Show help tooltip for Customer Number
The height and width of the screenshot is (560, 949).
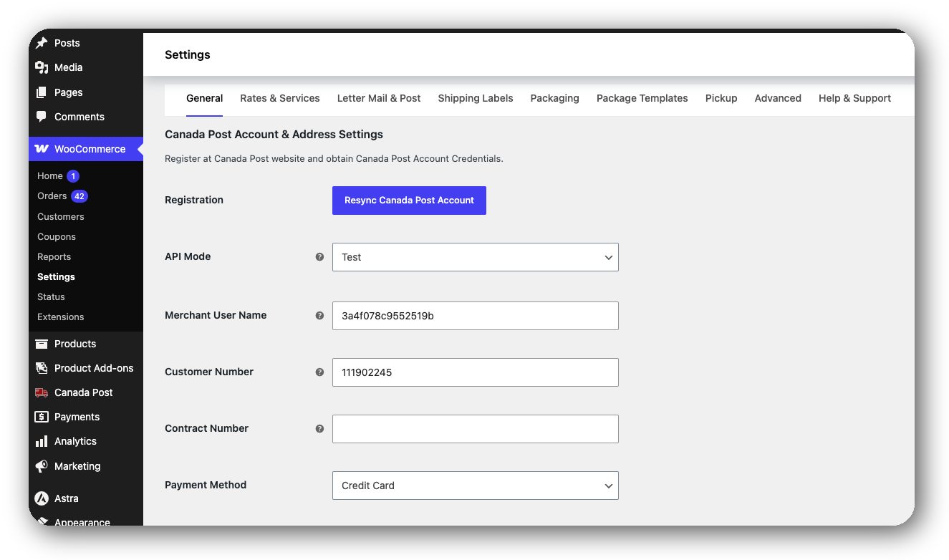point(319,372)
